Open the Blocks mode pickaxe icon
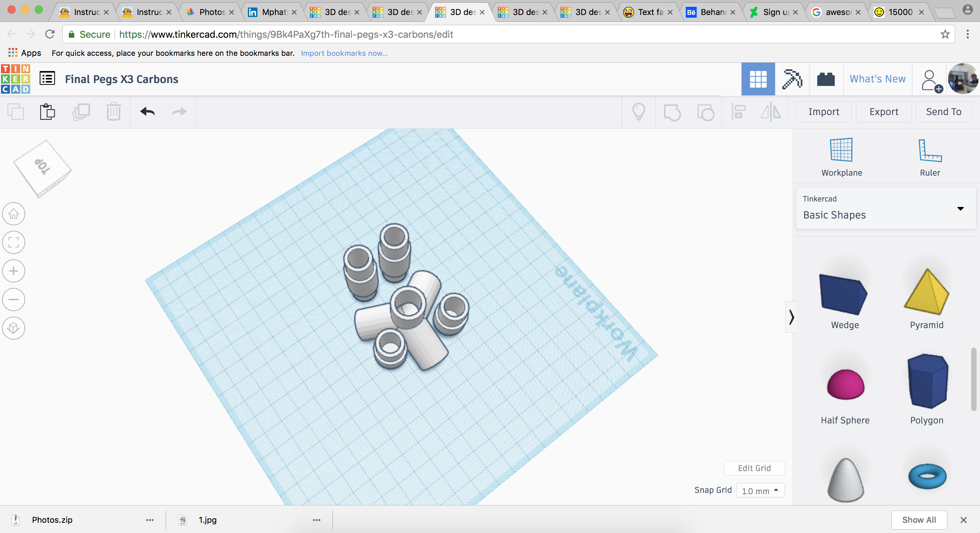 coord(792,79)
